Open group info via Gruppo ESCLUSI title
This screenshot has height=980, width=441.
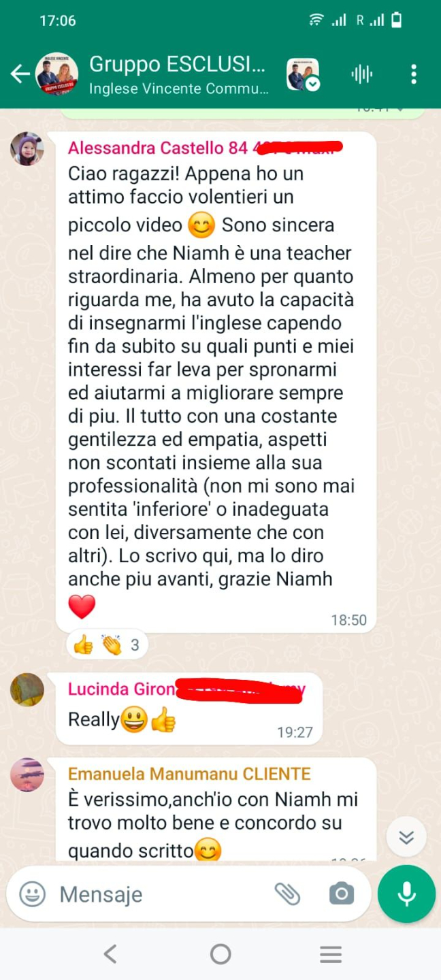[x=178, y=64]
